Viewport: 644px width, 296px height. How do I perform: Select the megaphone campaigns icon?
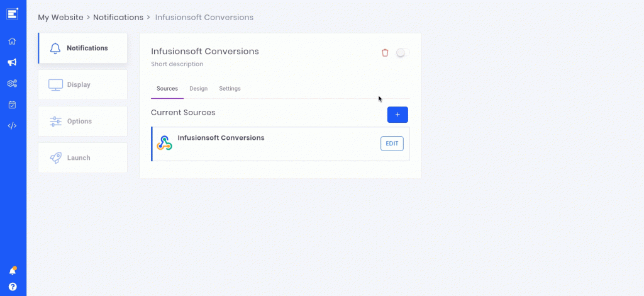click(x=13, y=62)
